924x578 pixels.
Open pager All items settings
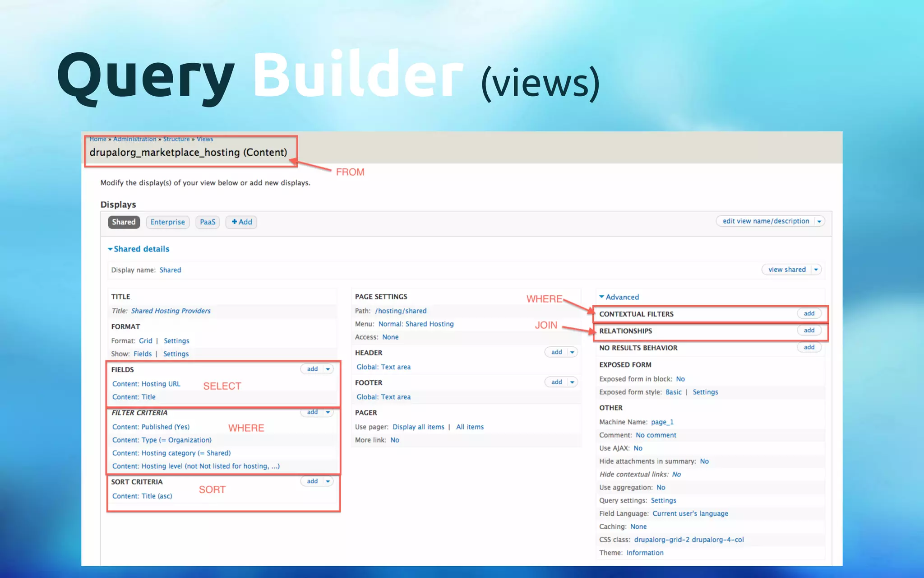pyautogui.click(x=470, y=427)
